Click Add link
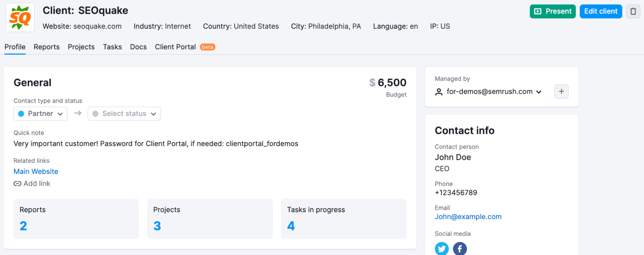Image resolution: width=644 pixels, height=255 pixels. click(32, 184)
